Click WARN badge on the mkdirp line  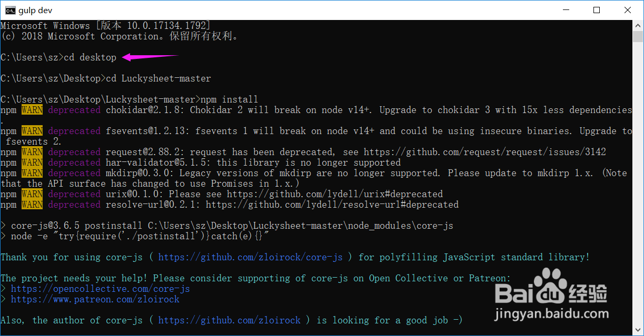pyautogui.click(x=32, y=173)
